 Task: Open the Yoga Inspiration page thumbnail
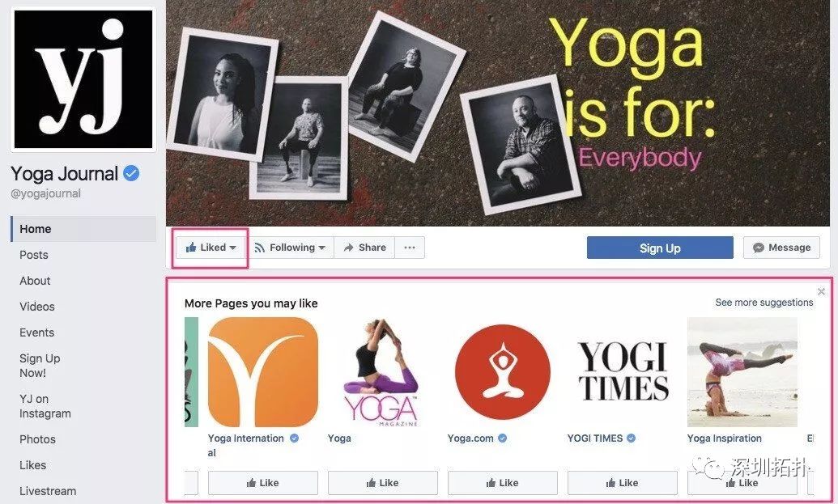(742, 372)
